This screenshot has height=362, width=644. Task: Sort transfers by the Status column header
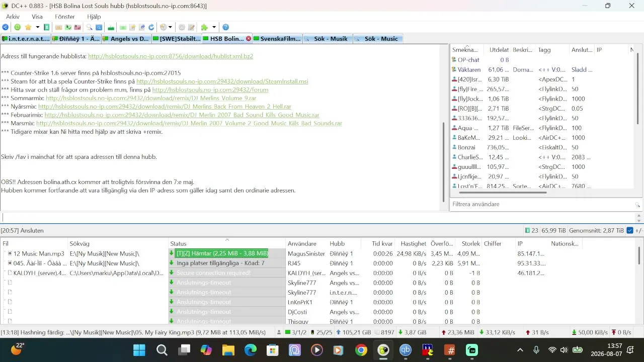[x=227, y=244]
